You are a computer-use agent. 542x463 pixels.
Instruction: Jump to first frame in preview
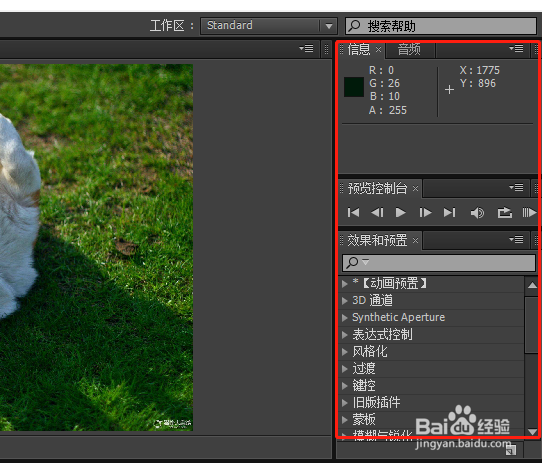point(353,212)
